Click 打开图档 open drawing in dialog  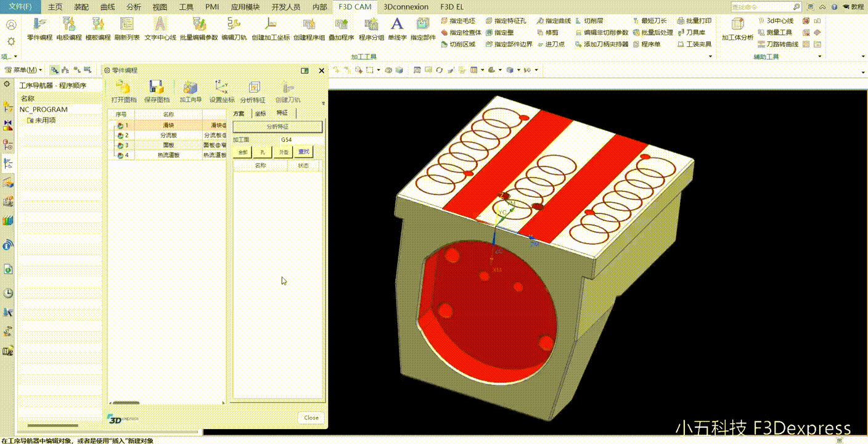123,91
